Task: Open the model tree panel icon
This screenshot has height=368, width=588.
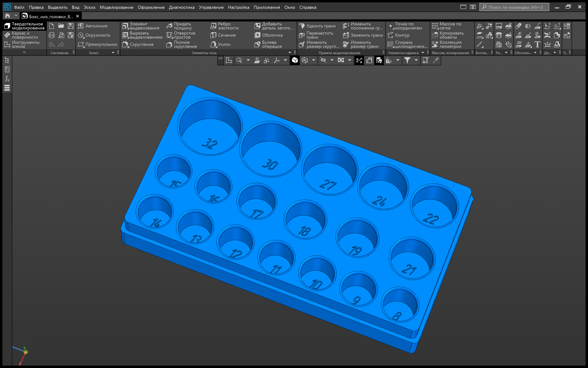Action: pos(7,60)
